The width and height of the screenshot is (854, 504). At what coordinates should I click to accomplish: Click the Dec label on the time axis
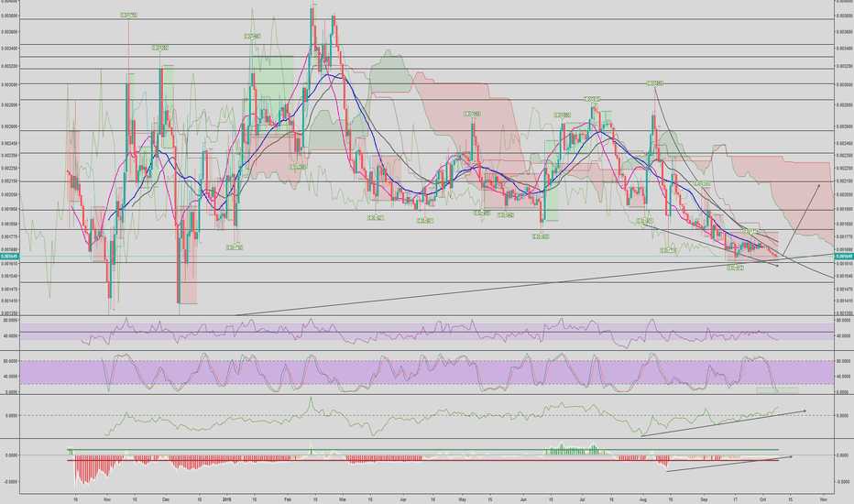[166, 499]
